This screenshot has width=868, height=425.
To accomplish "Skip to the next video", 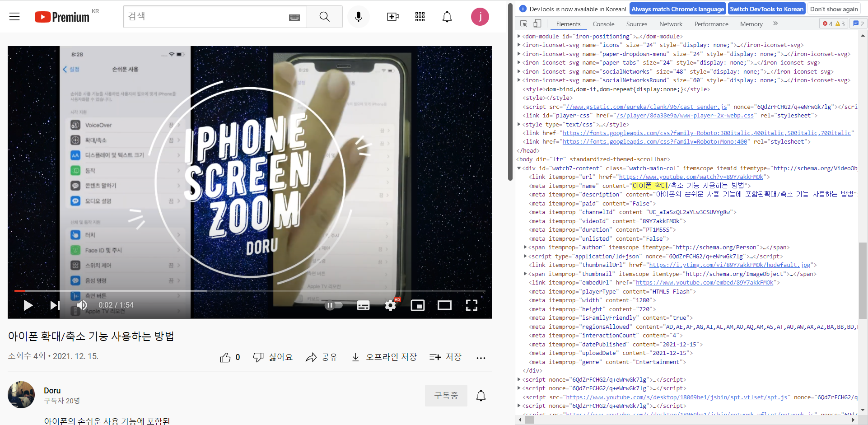I will pos(55,305).
